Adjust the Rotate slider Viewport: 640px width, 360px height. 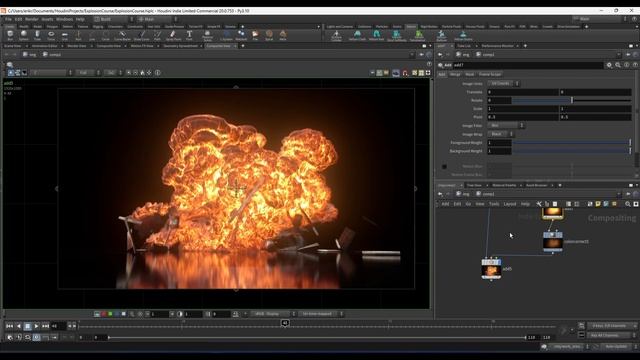571,100
